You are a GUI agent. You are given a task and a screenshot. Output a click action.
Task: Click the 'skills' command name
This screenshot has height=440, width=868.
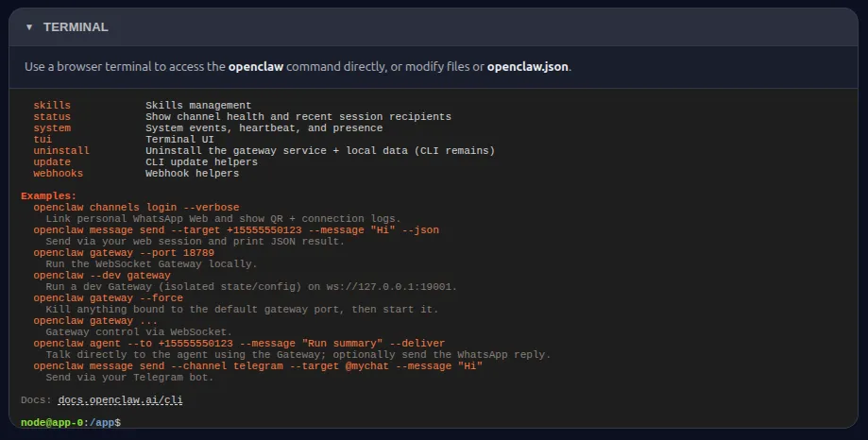(x=52, y=105)
